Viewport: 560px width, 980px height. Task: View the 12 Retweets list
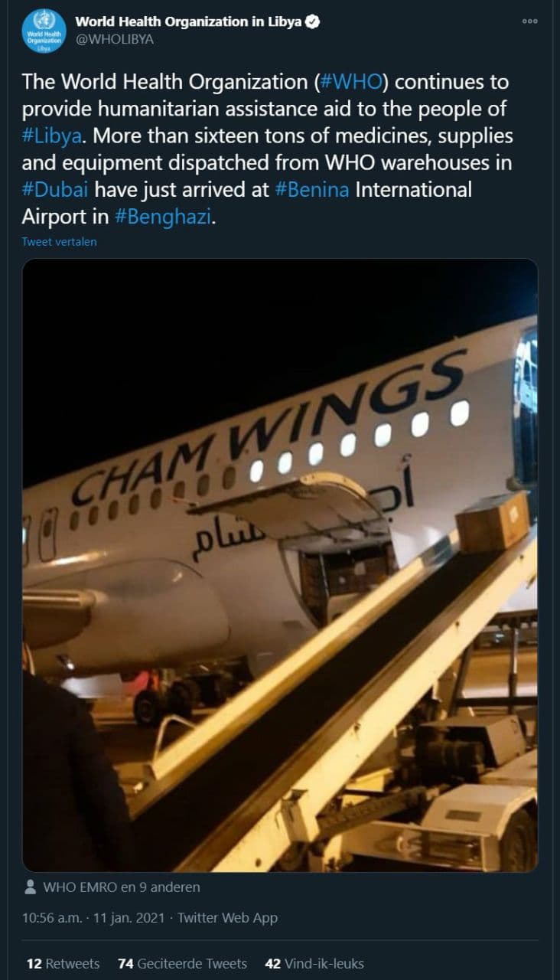63,963
